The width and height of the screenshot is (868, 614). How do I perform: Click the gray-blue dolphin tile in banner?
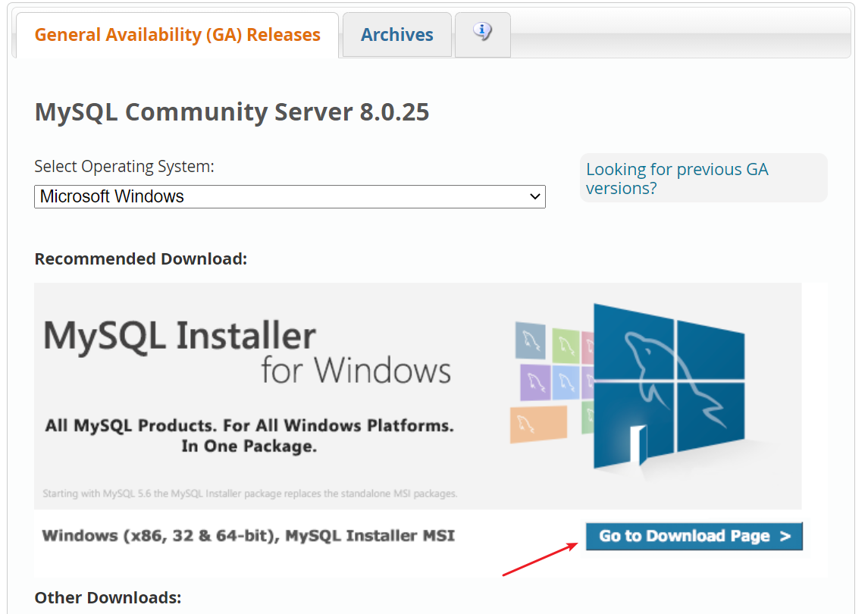[530, 340]
